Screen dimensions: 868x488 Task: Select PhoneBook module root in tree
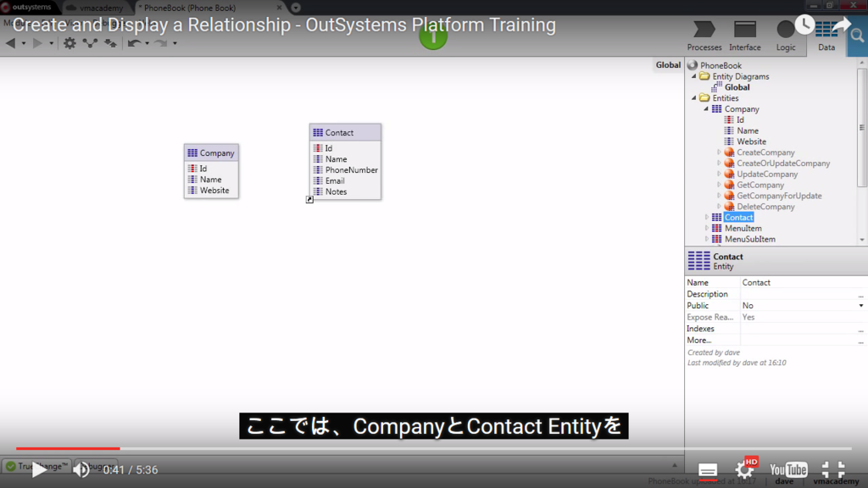click(x=721, y=65)
